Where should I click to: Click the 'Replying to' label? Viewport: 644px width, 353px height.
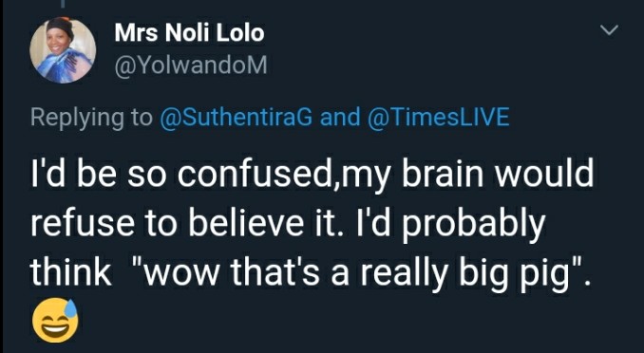click(91, 118)
